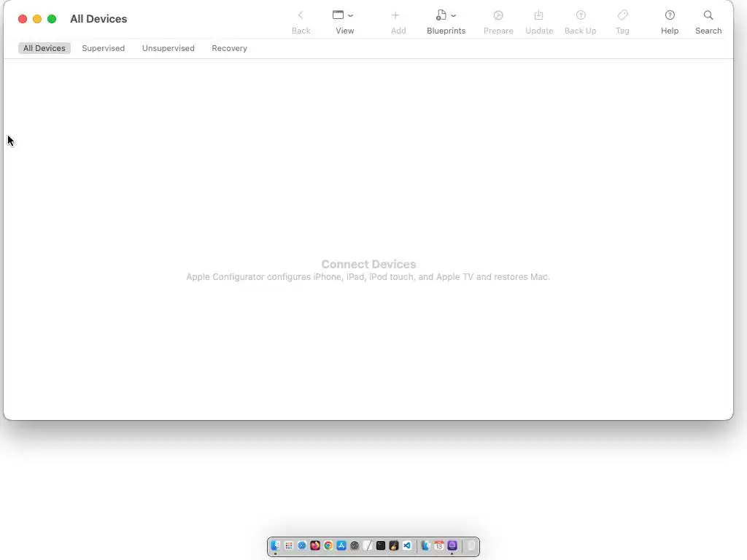This screenshot has height=560, width=747.
Task: Click the Add plus icon
Action: click(395, 15)
